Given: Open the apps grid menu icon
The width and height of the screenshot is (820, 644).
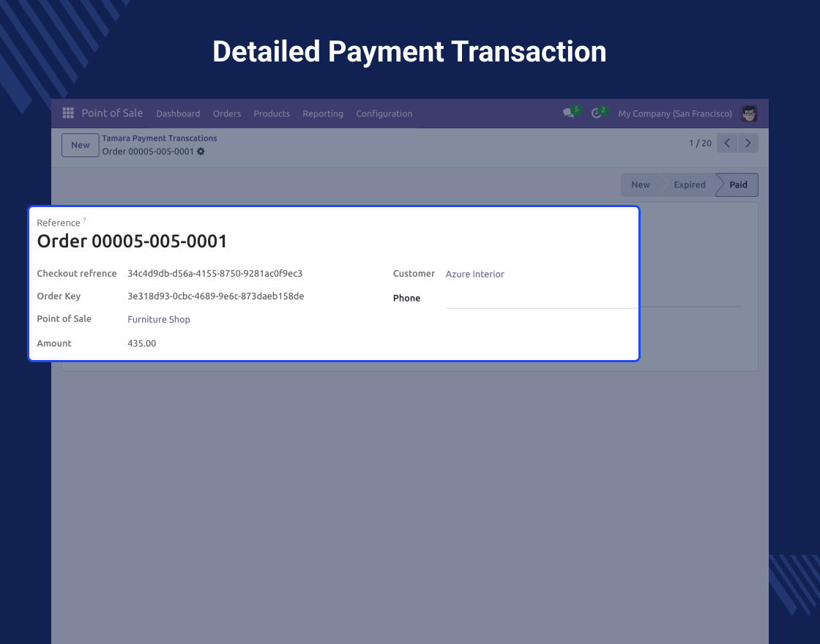Looking at the screenshot, I should [x=68, y=113].
